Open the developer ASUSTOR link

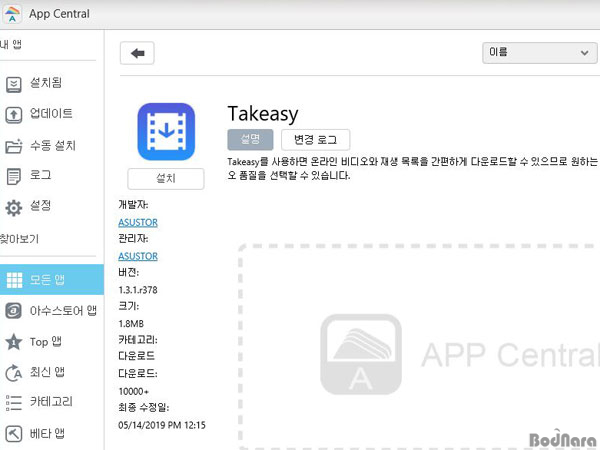pyautogui.click(x=138, y=223)
